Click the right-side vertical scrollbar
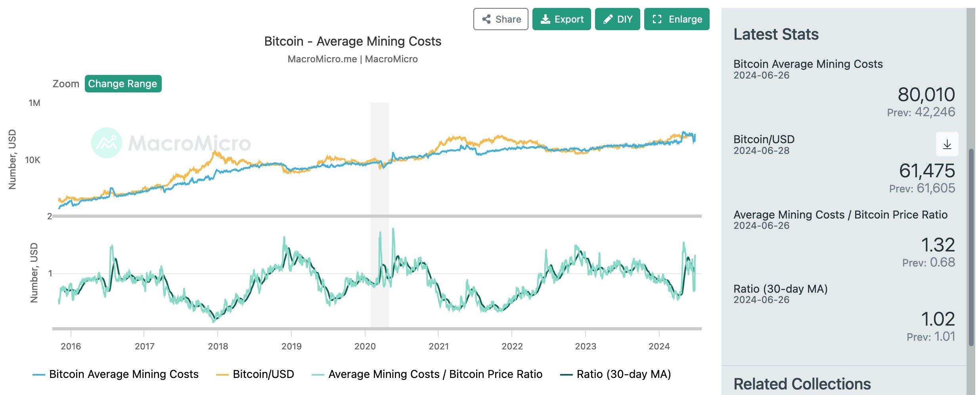This screenshot has width=980, height=395. 971,246
